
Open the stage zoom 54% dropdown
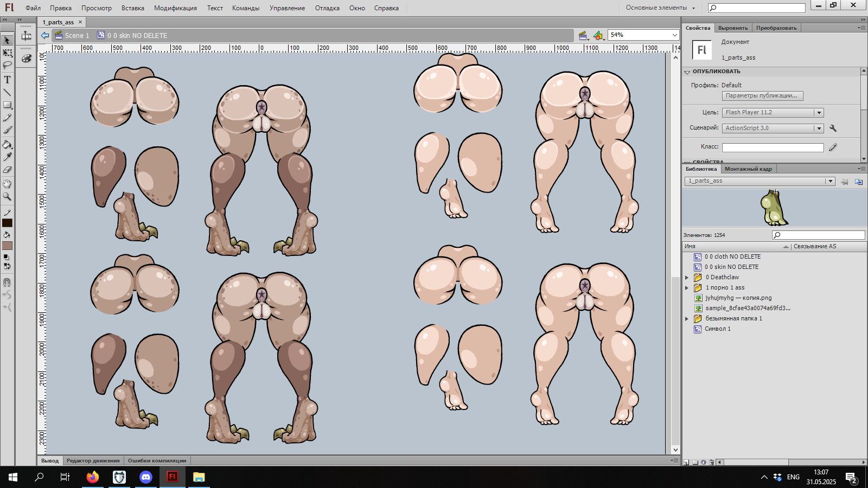pyautogui.click(x=674, y=35)
